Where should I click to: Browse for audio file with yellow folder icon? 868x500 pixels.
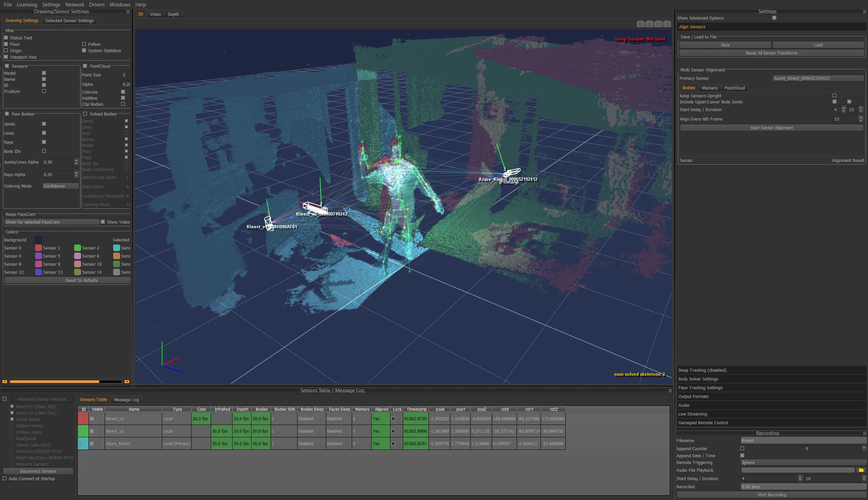pyautogui.click(x=861, y=470)
